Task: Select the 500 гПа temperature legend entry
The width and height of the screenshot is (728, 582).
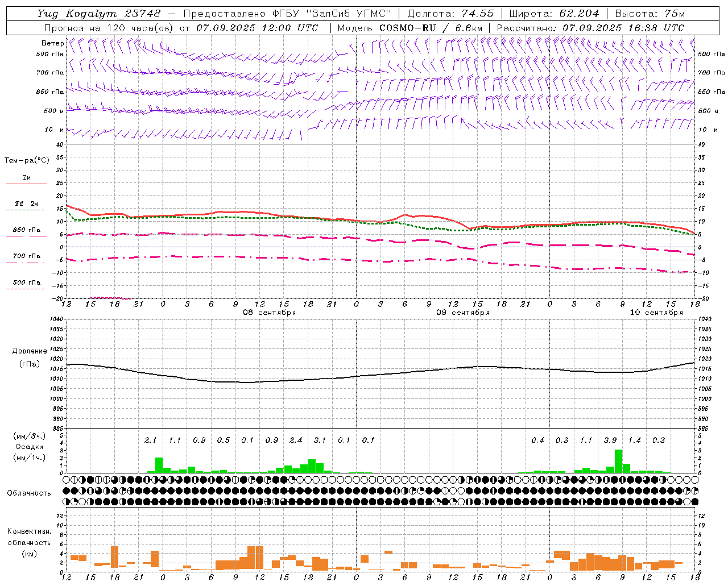Action: [x=26, y=282]
